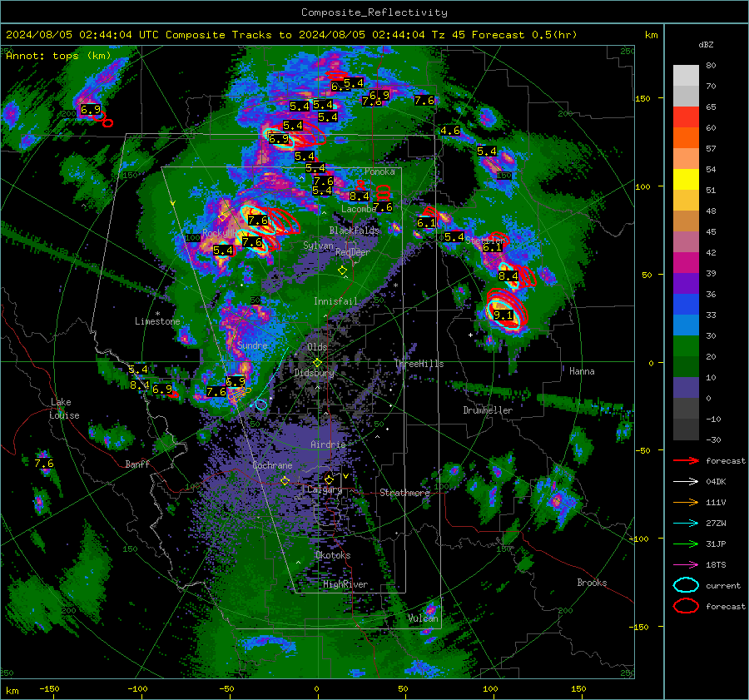749x700 pixels.
Task: Click the yellow diamond above RockyMtn label
Action: [222, 217]
